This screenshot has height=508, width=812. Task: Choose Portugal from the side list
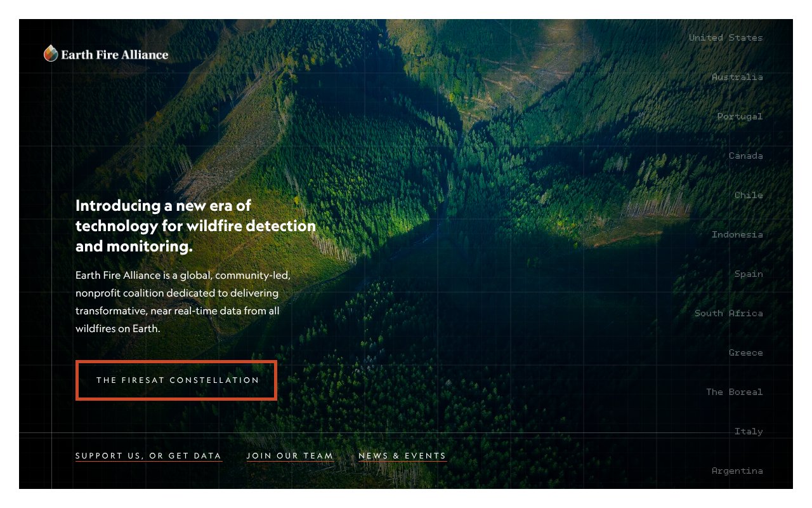740,116
